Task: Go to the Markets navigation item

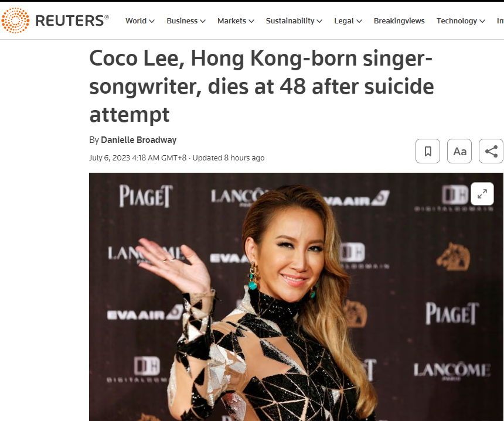Action: click(231, 21)
